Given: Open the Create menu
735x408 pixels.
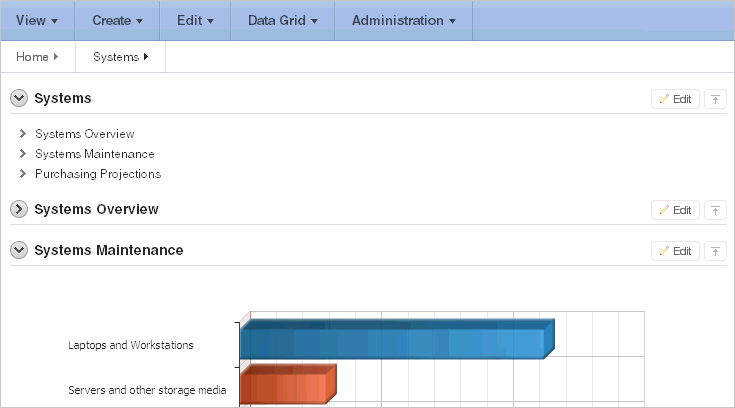Looking at the screenshot, I should point(117,21).
